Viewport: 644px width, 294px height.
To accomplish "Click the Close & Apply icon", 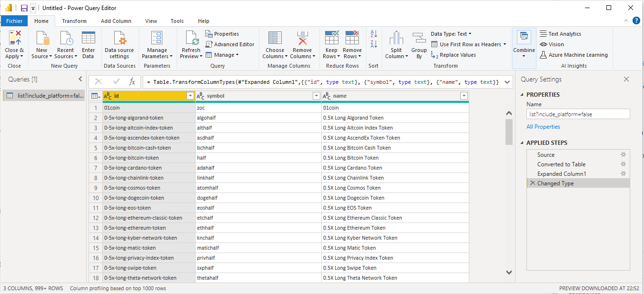I will click(x=14, y=38).
